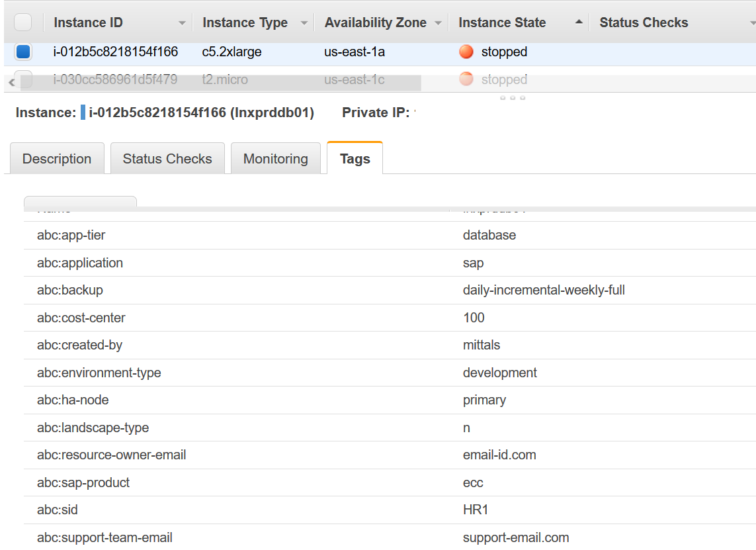Open the Availability Zone column filter dropdown

click(438, 22)
